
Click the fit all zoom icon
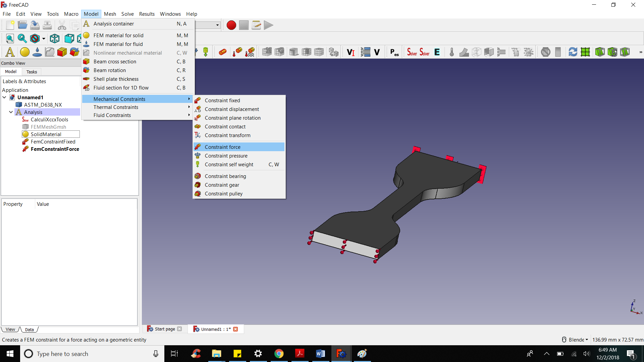(x=10, y=39)
